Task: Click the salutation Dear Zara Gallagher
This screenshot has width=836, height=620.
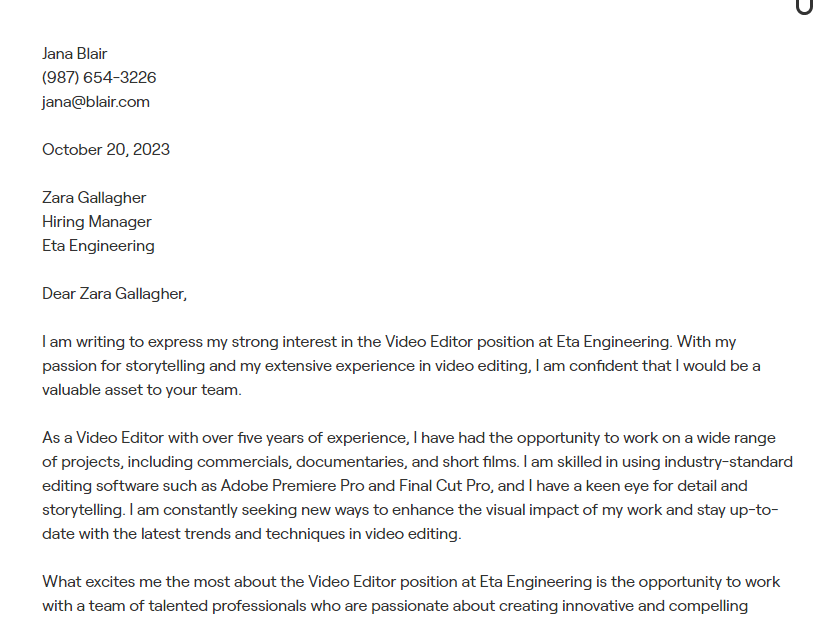Action: (x=115, y=294)
